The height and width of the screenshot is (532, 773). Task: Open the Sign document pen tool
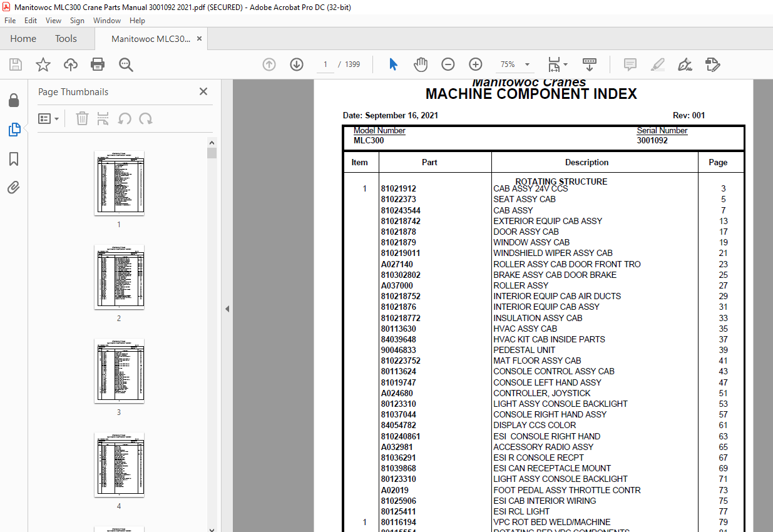point(685,64)
